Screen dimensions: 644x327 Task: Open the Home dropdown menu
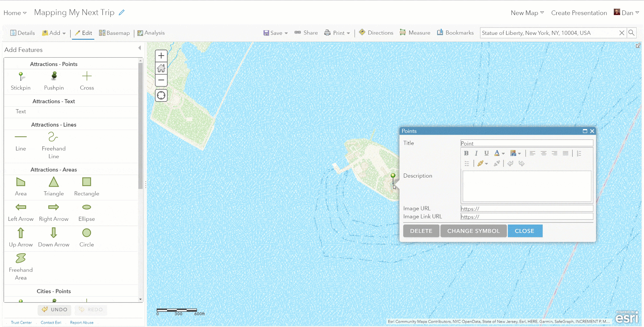click(15, 13)
